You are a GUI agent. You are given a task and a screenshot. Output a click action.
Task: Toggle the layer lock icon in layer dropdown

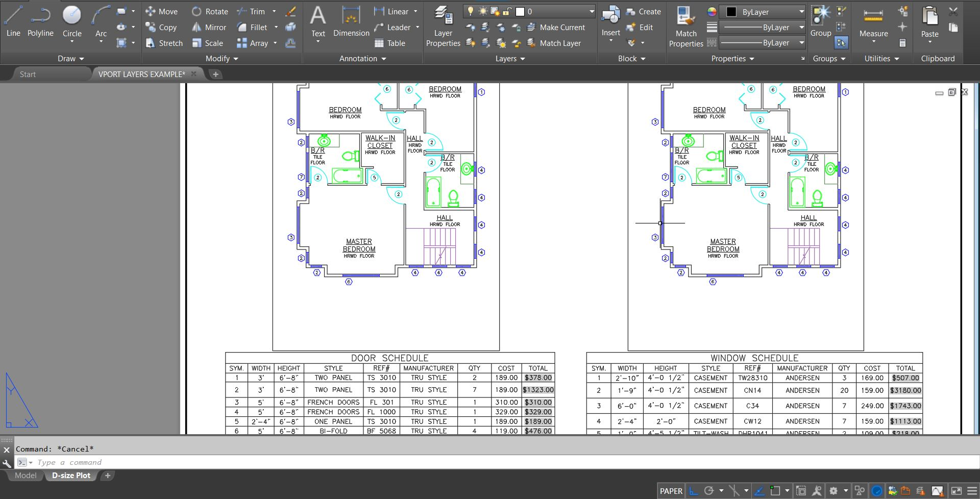click(x=507, y=11)
